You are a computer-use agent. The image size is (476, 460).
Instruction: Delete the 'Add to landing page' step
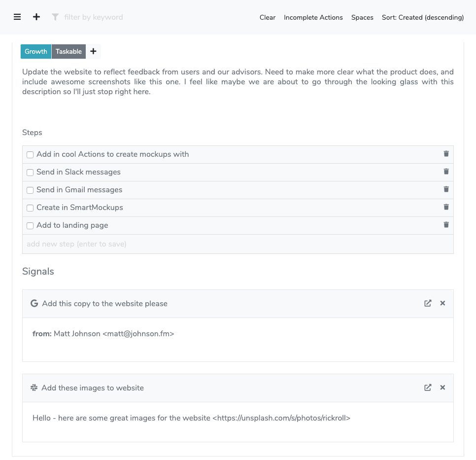click(x=446, y=225)
